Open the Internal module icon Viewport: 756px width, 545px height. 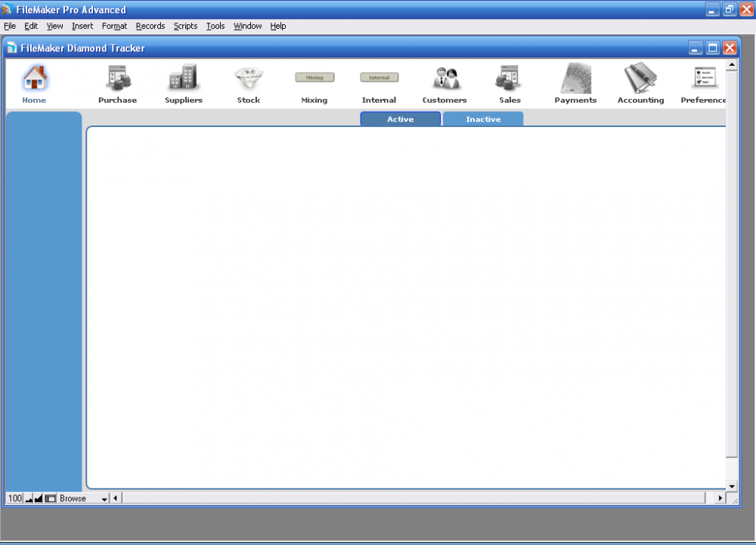point(380,77)
